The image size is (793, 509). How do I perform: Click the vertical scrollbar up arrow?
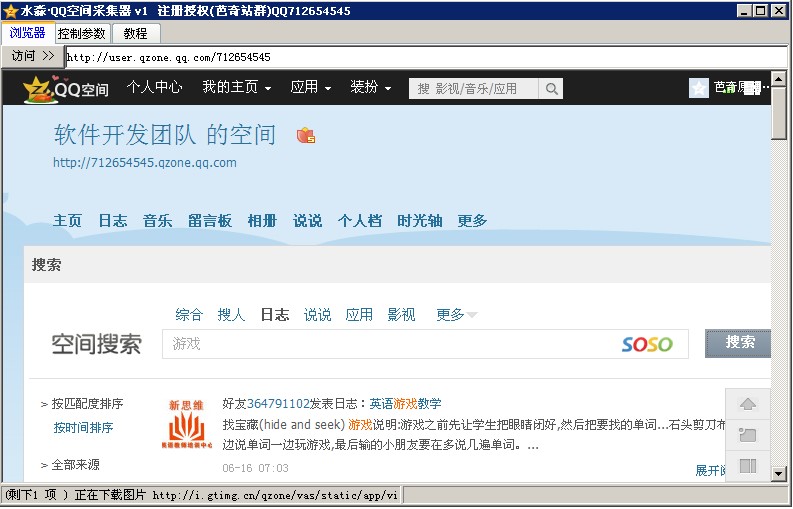[779, 79]
